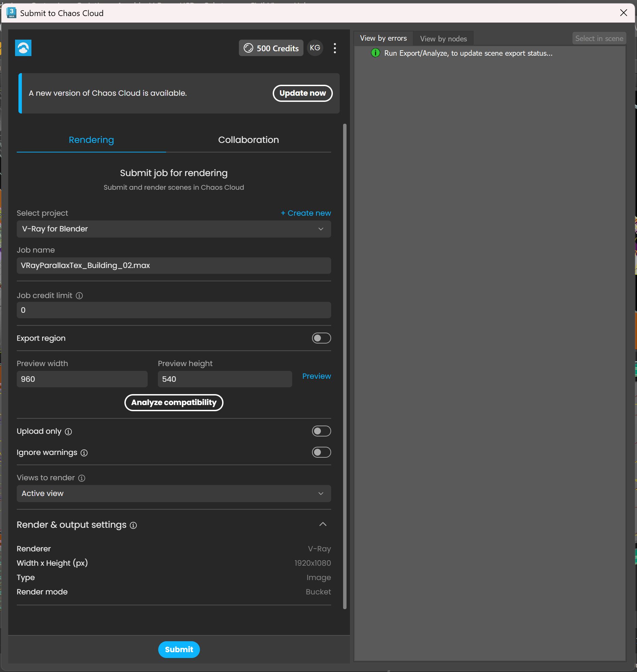Click the Analyze compatibility button
This screenshot has height=672, width=637.
174,403
